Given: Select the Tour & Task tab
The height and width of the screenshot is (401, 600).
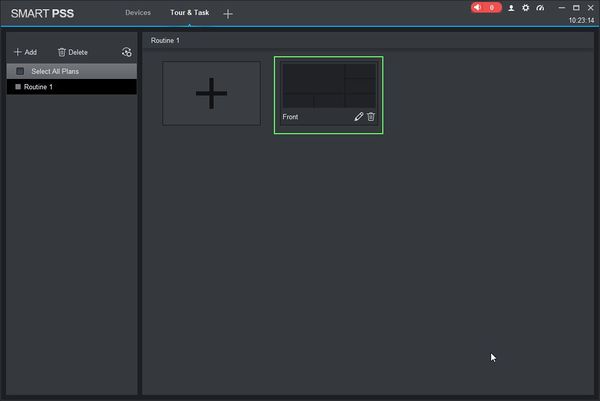Looking at the screenshot, I should (189, 13).
